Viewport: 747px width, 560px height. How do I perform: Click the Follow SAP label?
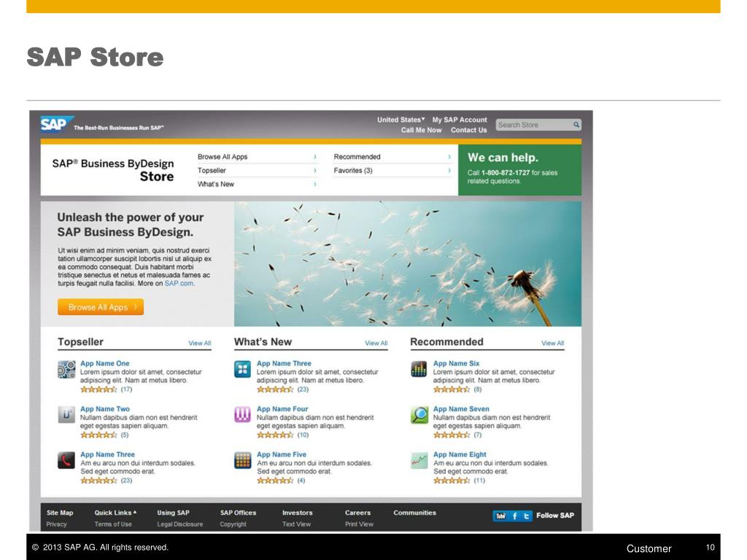[555, 516]
